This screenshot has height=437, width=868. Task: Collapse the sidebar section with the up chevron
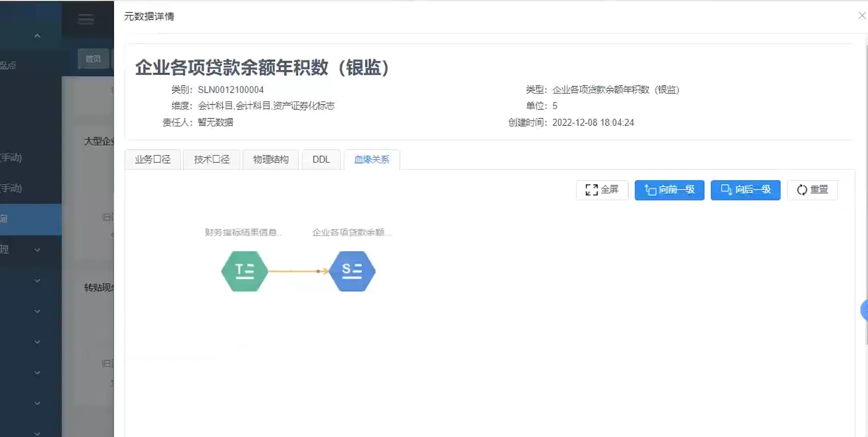(x=37, y=36)
